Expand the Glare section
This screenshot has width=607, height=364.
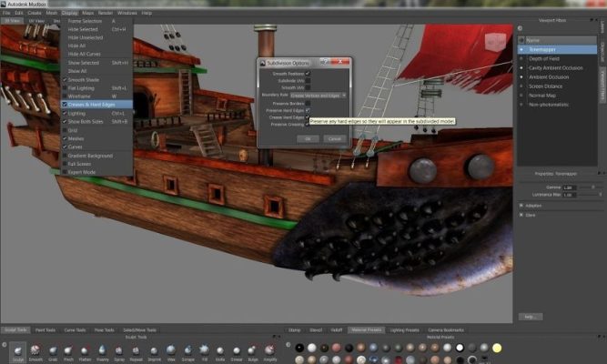[521, 216]
